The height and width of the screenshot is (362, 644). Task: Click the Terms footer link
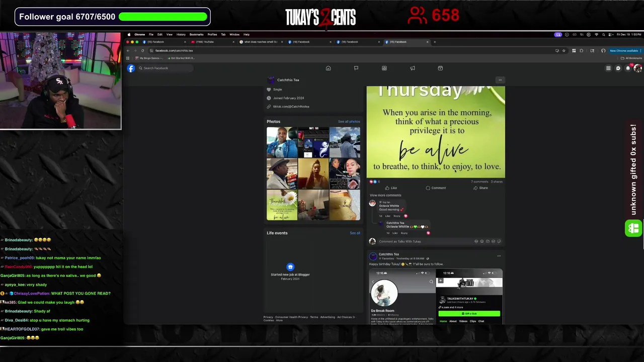click(314, 317)
